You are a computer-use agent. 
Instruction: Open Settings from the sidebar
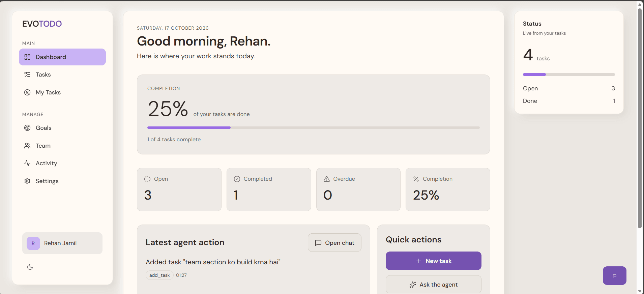pyautogui.click(x=62, y=181)
